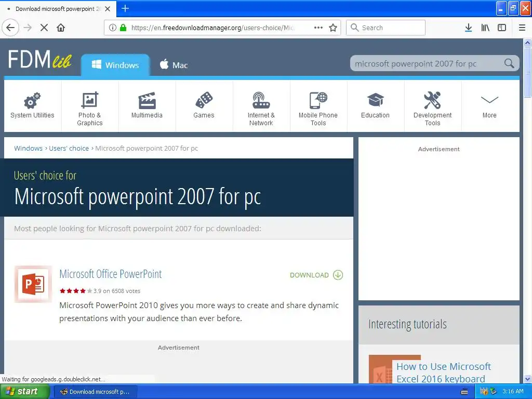
Task: Click the Users' choice breadcrumb link
Action: click(x=69, y=148)
